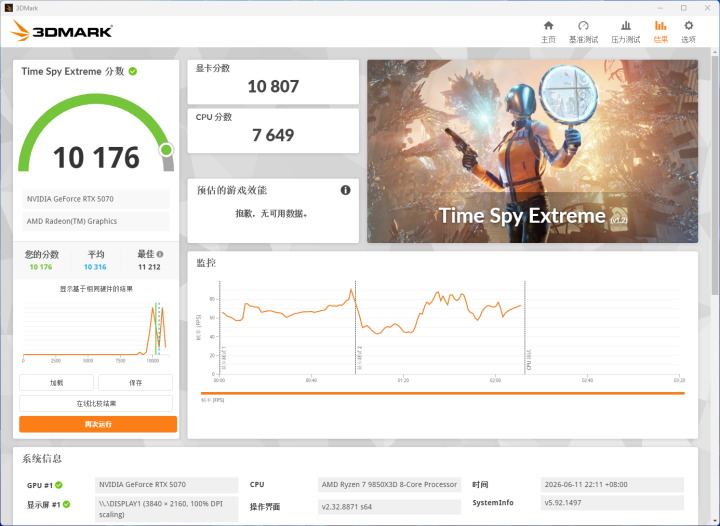
Task: Click the green check next to GPU #1
Action: 59,485
